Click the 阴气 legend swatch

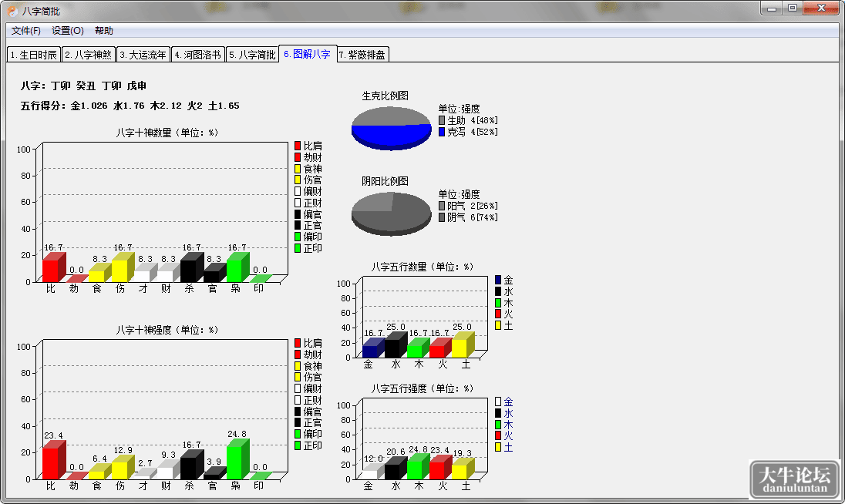pos(442,217)
